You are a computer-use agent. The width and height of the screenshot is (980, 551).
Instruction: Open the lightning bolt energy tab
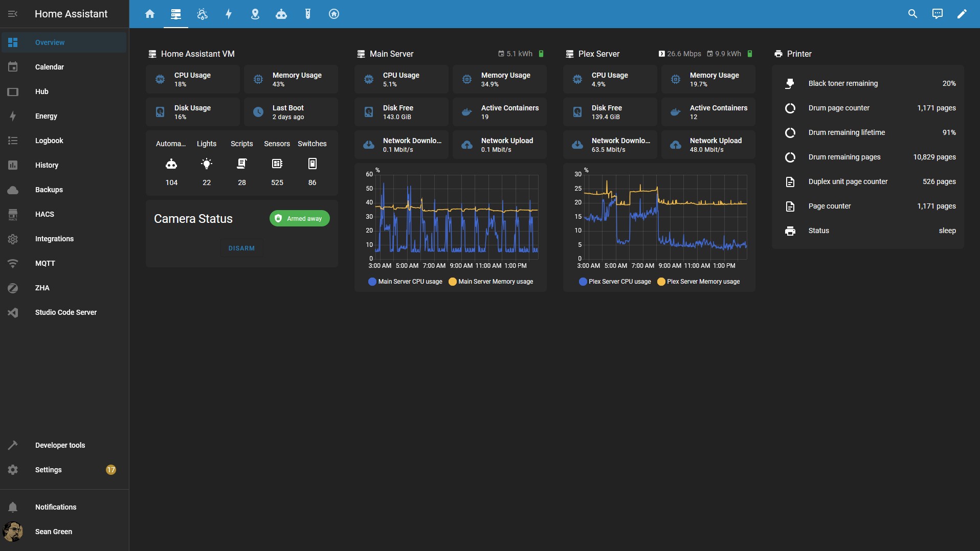pyautogui.click(x=229, y=14)
